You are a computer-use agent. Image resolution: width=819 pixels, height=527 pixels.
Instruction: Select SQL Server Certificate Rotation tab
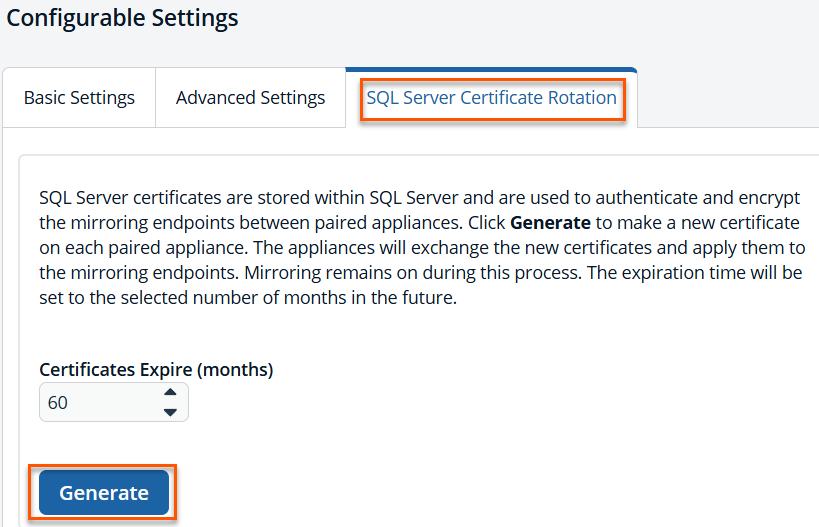pyautogui.click(x=491, y=98)
